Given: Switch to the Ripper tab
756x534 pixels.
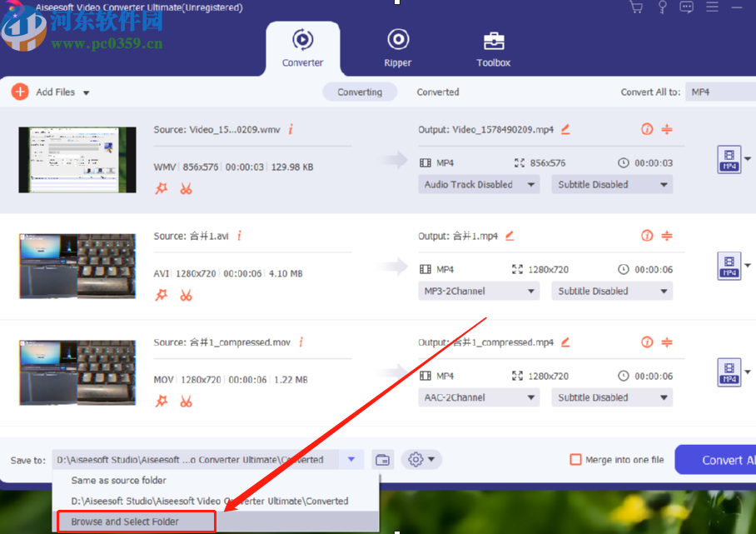Looking at the screenshot, I should point(398,47).
